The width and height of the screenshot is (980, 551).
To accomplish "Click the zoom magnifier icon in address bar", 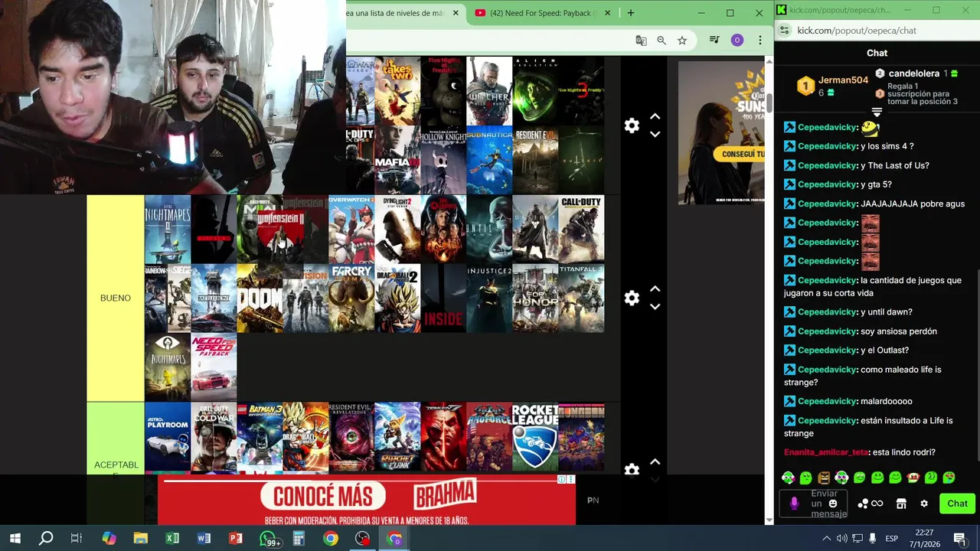I will [661, 41].
